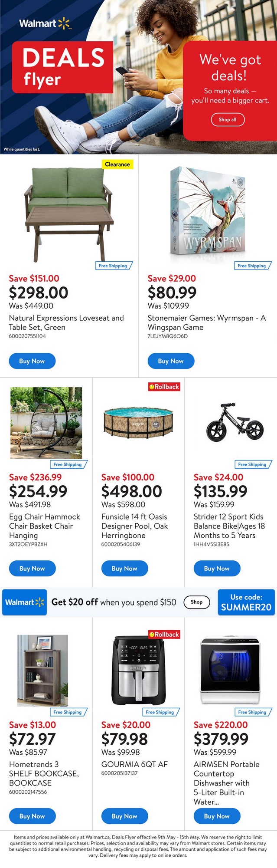Click the Shop all button

click(x=228, y=120)
